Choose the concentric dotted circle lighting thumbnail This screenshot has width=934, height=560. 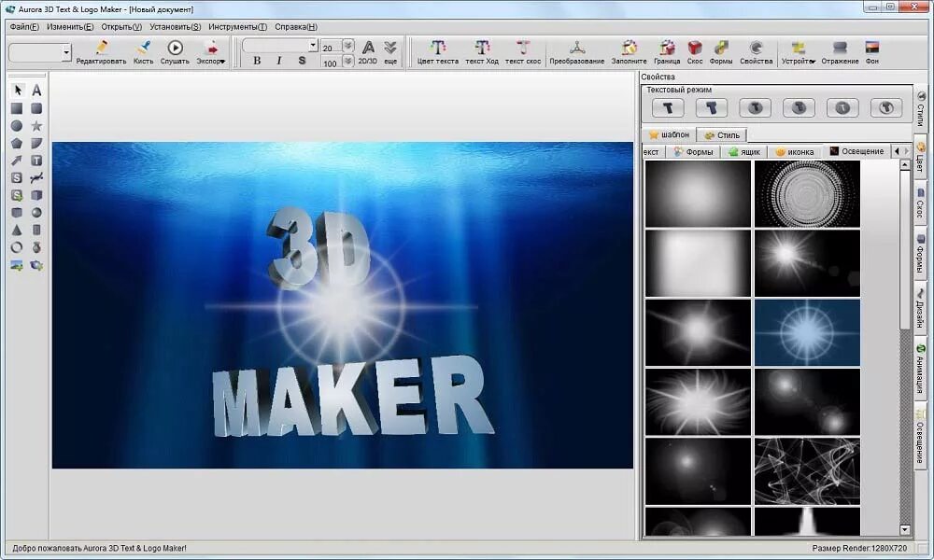tap(807, 193)
